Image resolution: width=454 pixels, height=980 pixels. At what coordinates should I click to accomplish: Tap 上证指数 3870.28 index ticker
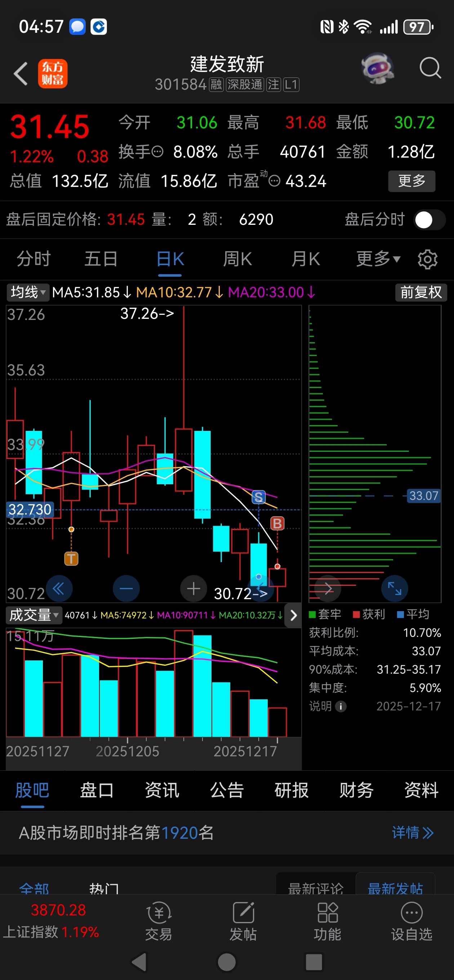coord(51,921)
